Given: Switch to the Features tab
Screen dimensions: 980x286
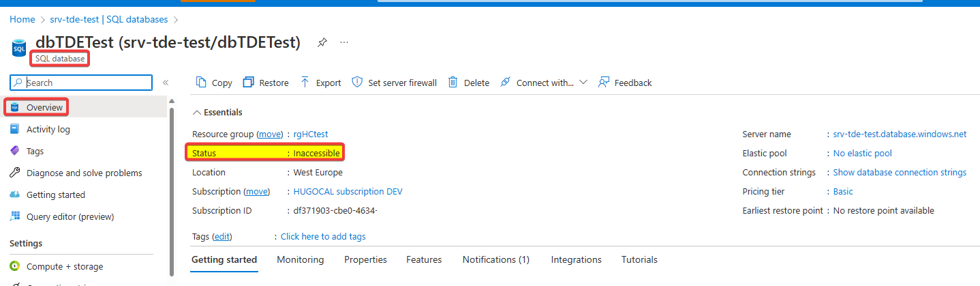Looking at the screenshot, I should point(424,259).
